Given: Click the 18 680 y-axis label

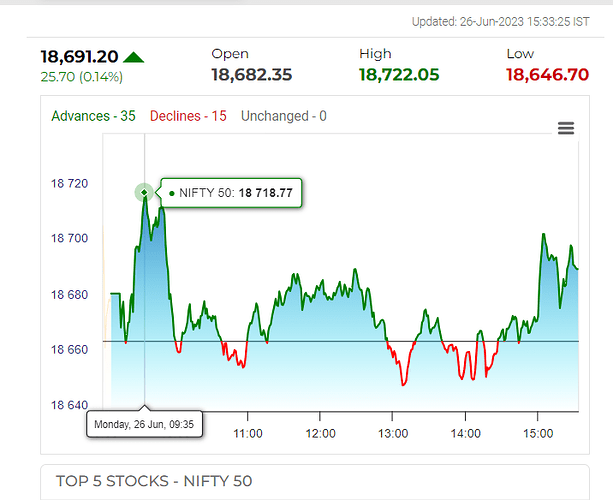Looking at the screenshot, I should pyautogui.click(x=70, y=295).
